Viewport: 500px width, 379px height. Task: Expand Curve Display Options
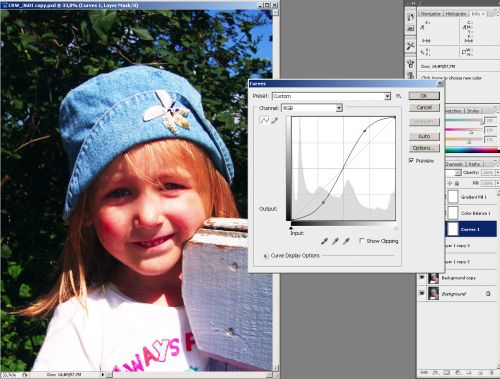266,256
